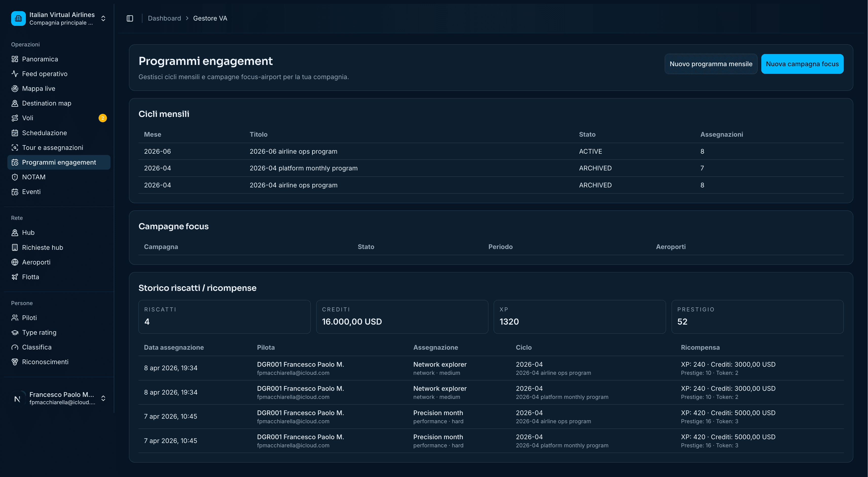This screenshot has width=868, height=477.
Task: Click the NOTAM shield icon
Action: tap(15, 177)
